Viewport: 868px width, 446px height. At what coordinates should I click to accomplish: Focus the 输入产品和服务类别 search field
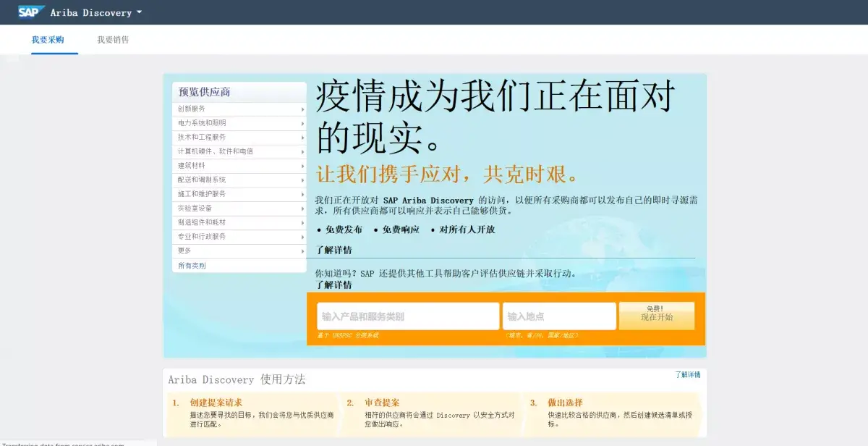coord(408,316)
